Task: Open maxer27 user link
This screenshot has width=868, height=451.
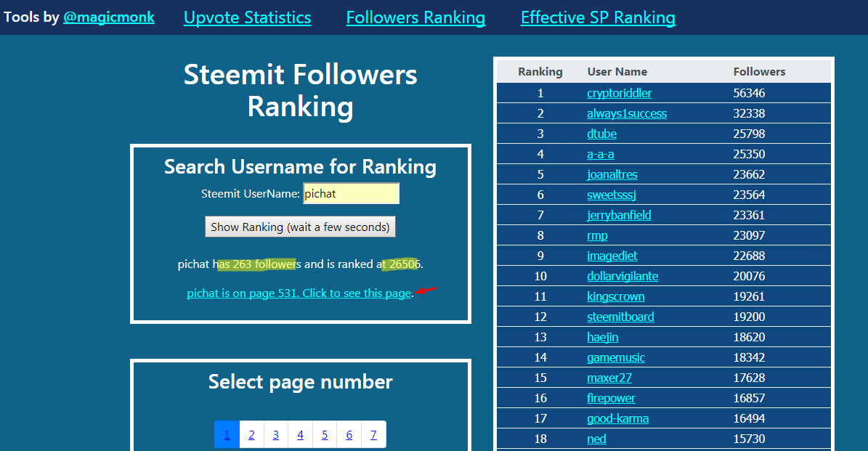Action: pyautogui.click(x=609, y=378)
